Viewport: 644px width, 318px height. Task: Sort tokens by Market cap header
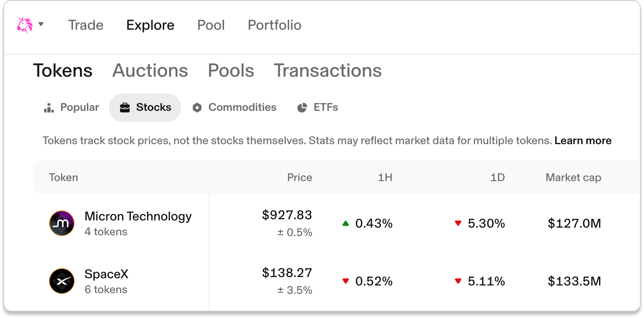point(573,177)
